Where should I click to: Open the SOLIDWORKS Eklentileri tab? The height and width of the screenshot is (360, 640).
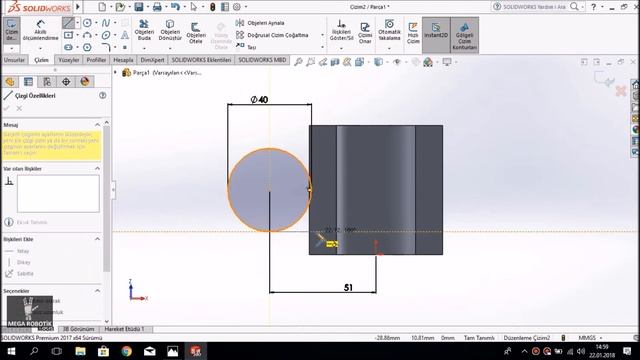pyautogui.click(x=201, y=60)
